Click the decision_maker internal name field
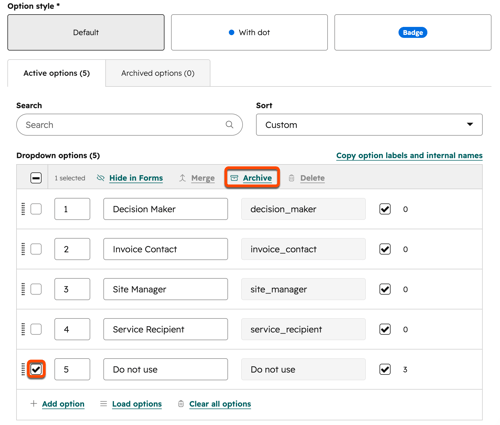This screenshot has width=500, height=425. (303, 209)
